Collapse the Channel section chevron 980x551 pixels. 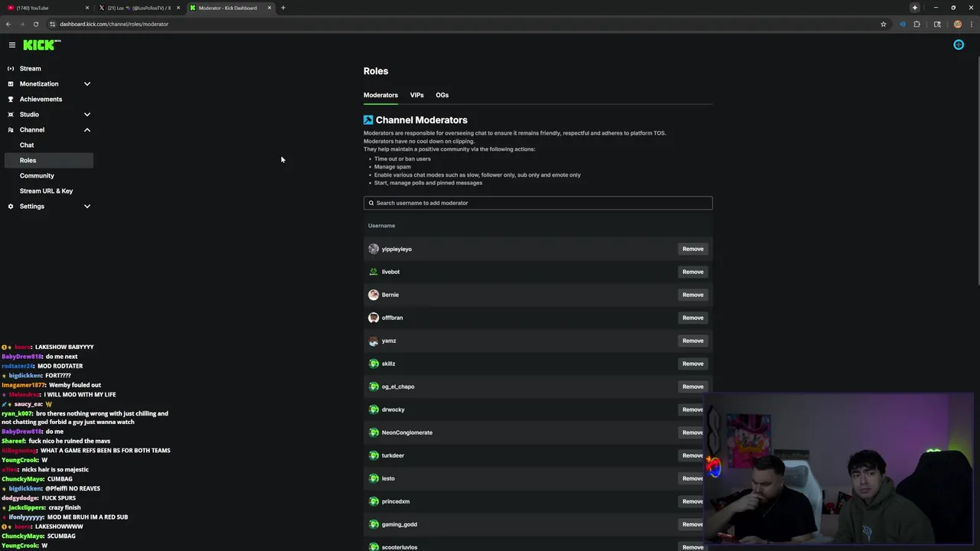[x=87, y=129]
